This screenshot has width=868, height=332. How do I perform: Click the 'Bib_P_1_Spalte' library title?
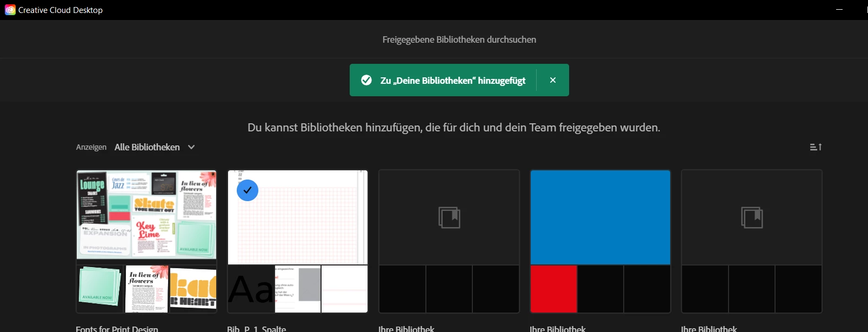pos(257,328)
